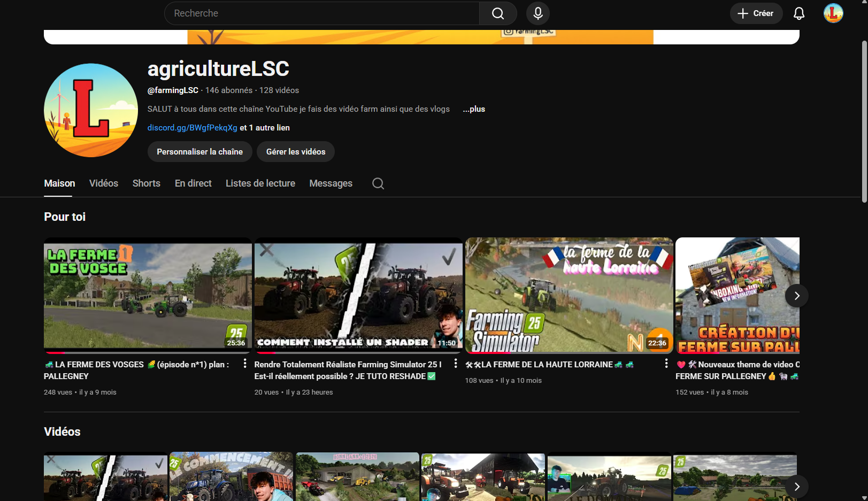This screenshot has width=868, height=501.
Task: Click Personnaliser la chaîne button
Action: 199,152
